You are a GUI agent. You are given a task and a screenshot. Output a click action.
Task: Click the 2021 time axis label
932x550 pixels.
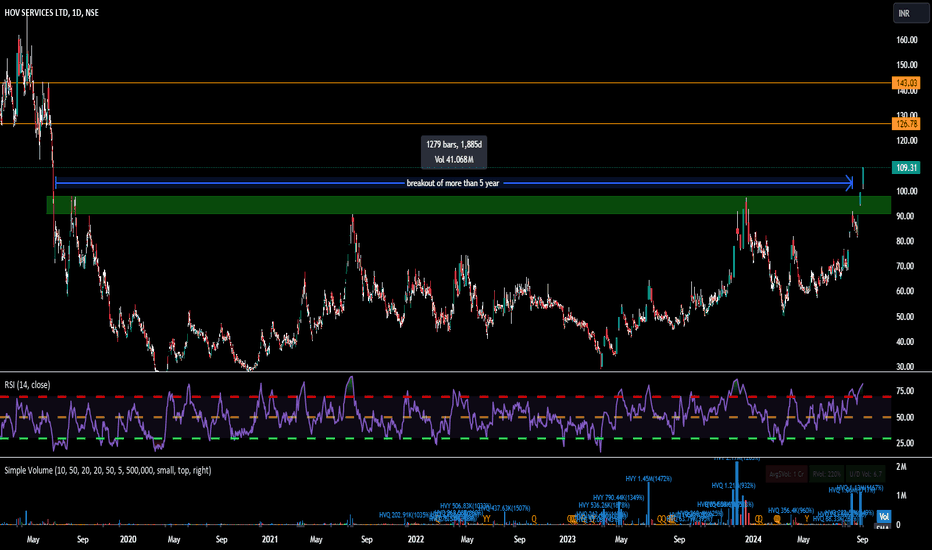(x=270, y=539)
